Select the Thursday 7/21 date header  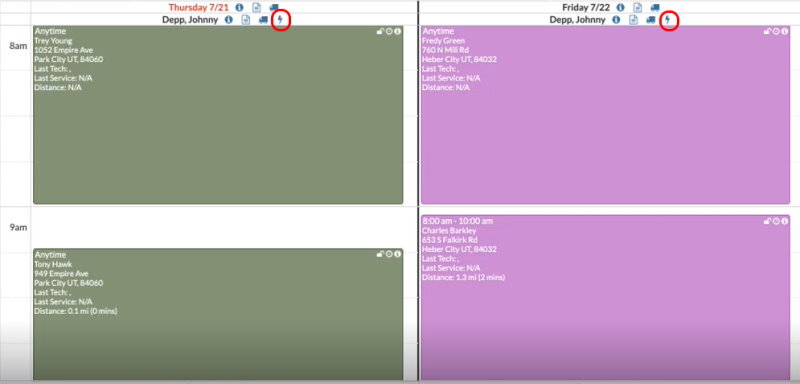[199, 8]
